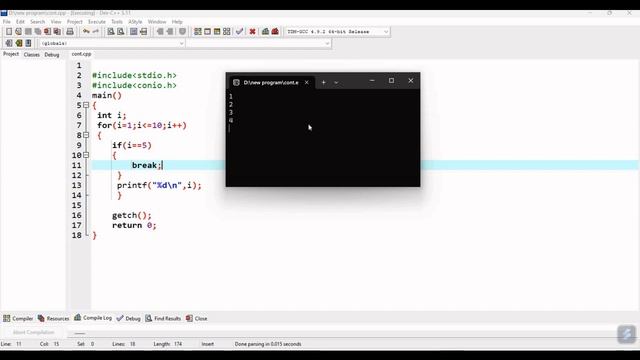Click the floating round icon at bottom right
This screenshot has height=360, width=640.
point(627,334)
